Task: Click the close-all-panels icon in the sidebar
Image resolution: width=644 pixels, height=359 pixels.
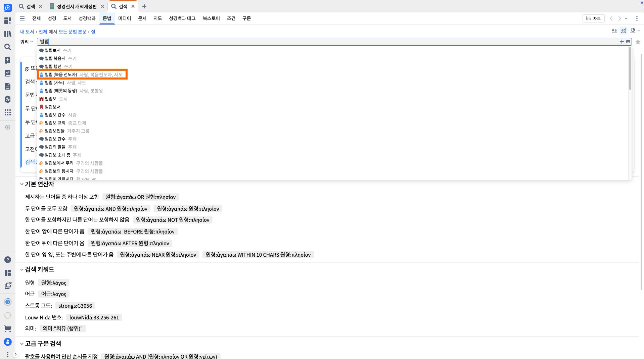Action: click(x=7, y=286)
